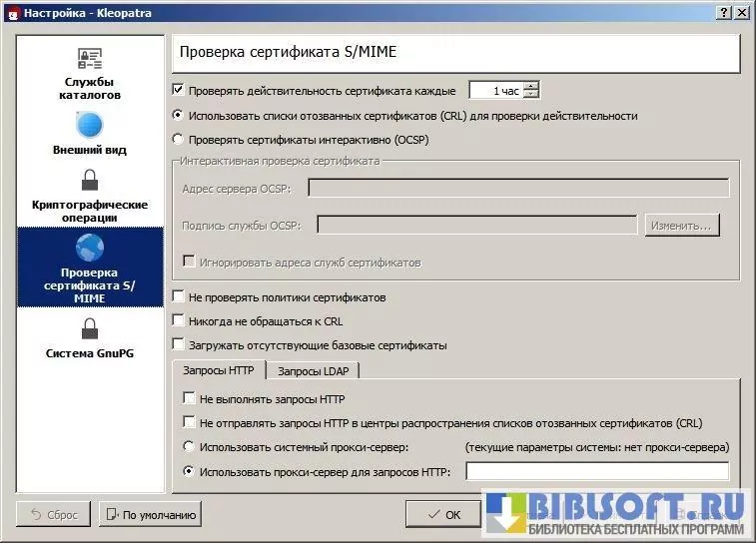
Task: Choose Использовать системный прокси-сервер option
Action: (x=190, y=447)
